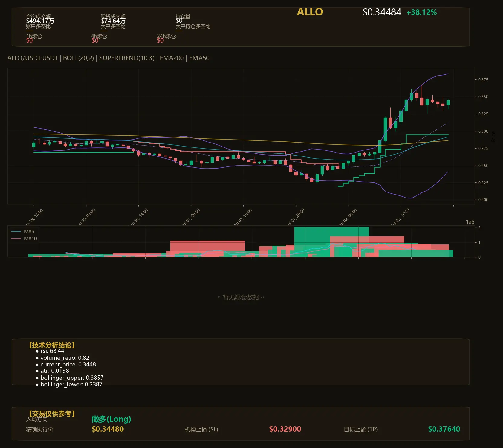503x448 pixels.
Task: Click the ALLO ticker title
Action: tap(310, 12)
